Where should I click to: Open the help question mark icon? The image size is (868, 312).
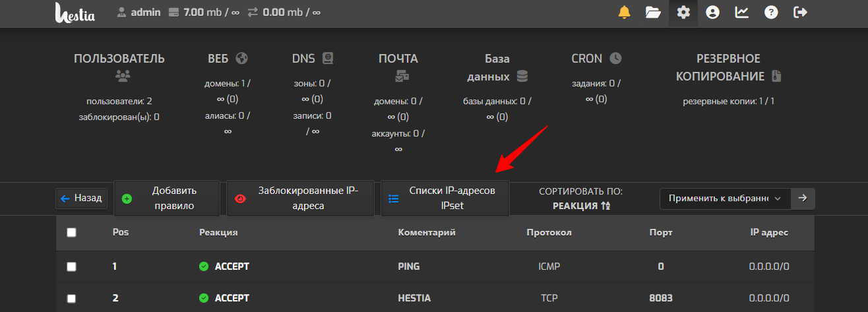pyautogui.click(x=770, y=13)
